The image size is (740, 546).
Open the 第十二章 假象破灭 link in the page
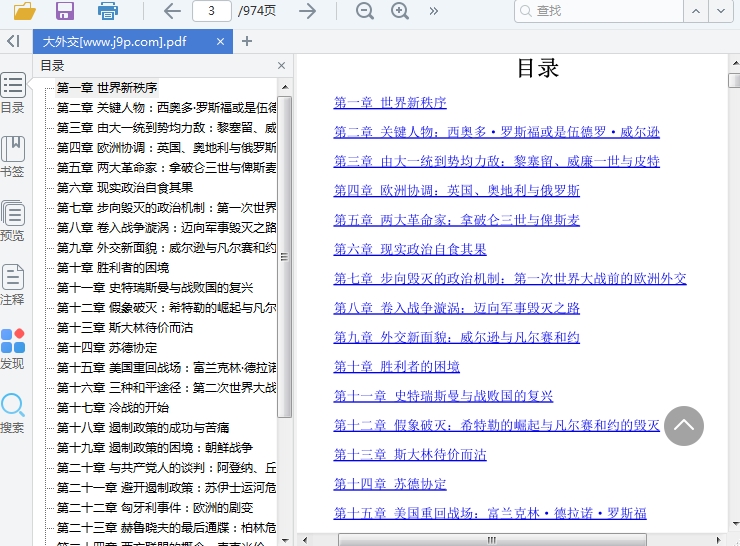[496, 425]
